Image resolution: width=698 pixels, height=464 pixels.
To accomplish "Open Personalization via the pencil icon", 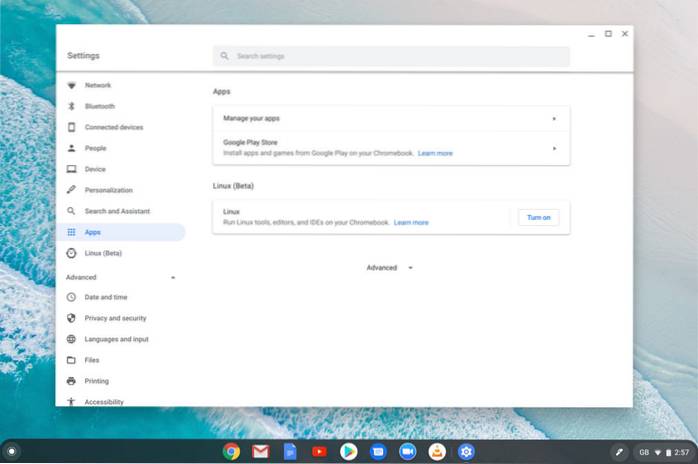I will pos(71,190).
